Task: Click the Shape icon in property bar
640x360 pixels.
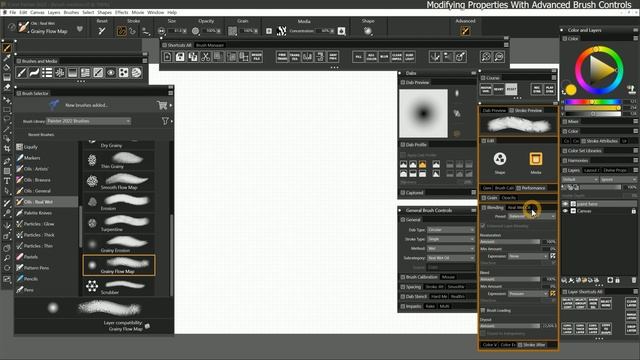Action: (368, 31)
